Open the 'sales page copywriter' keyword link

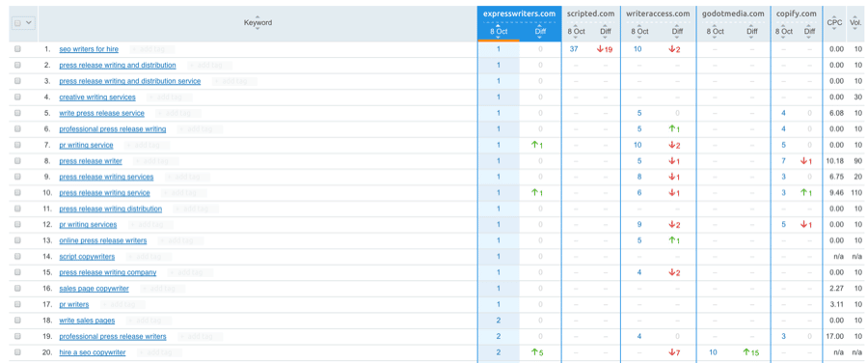pyautogui.click(x=95, y=288)
